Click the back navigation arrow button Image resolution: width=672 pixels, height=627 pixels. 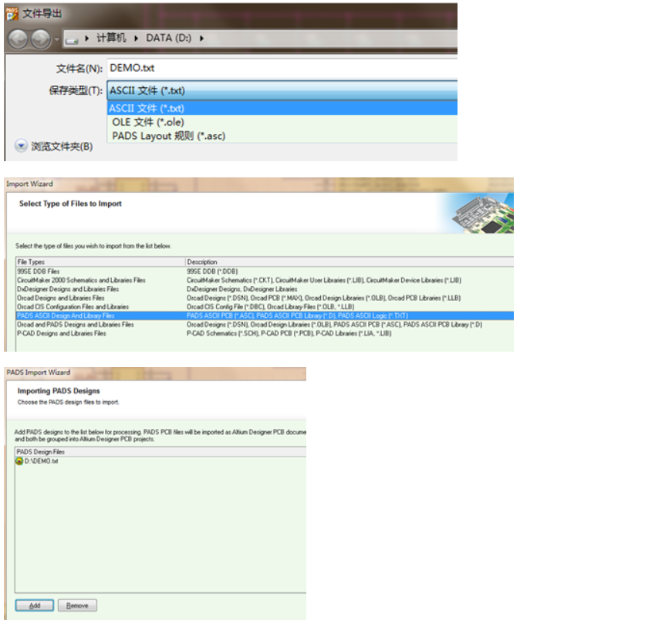click(18, 39)
